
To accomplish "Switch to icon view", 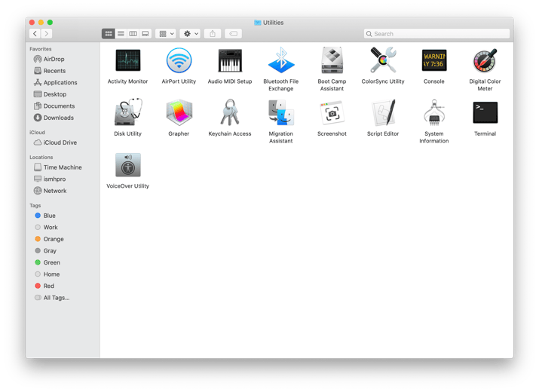I will tap(109, 33).
